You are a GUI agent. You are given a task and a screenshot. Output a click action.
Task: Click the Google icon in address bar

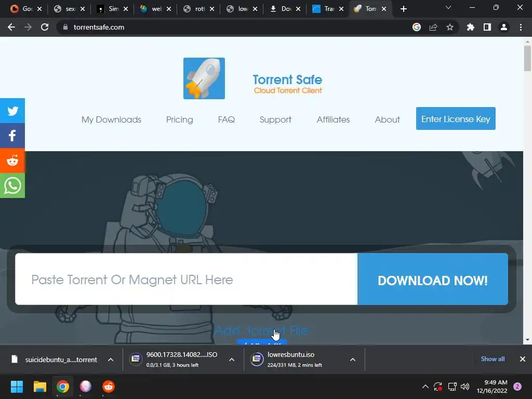coord(417,27)
